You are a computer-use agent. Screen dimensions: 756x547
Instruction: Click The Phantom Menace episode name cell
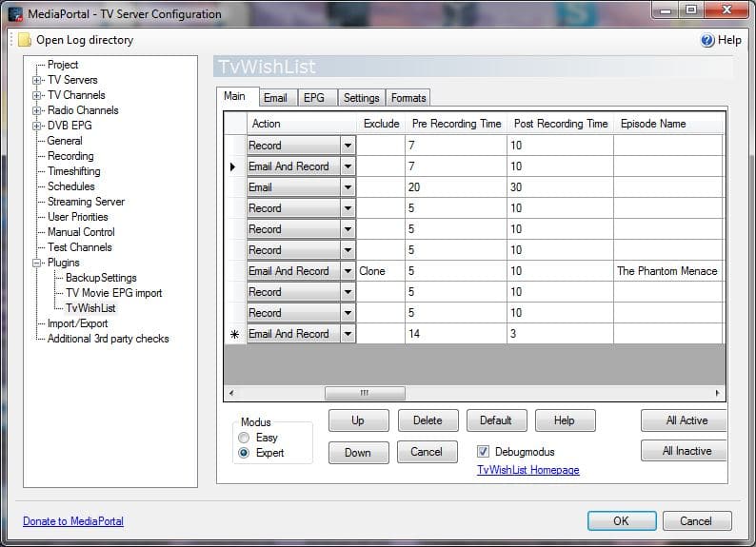point(668,271)
